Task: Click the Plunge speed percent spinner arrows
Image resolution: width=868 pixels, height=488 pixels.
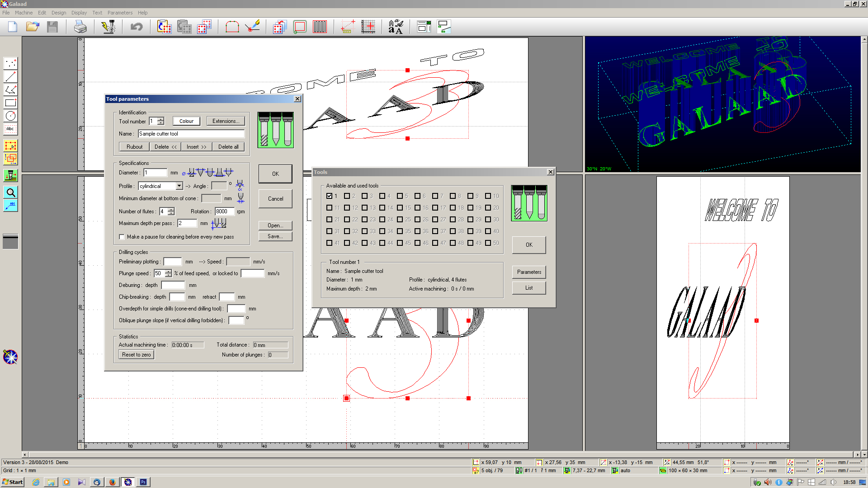Action: 168,273
